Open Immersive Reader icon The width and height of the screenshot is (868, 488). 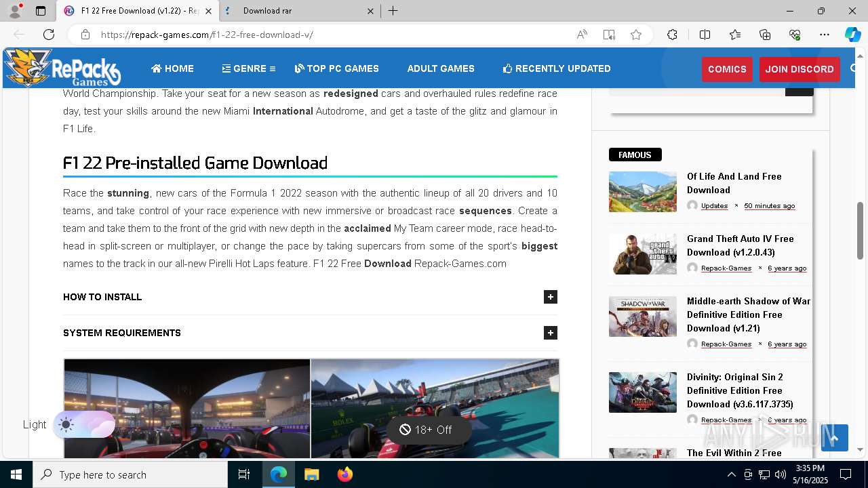[609, 35]
